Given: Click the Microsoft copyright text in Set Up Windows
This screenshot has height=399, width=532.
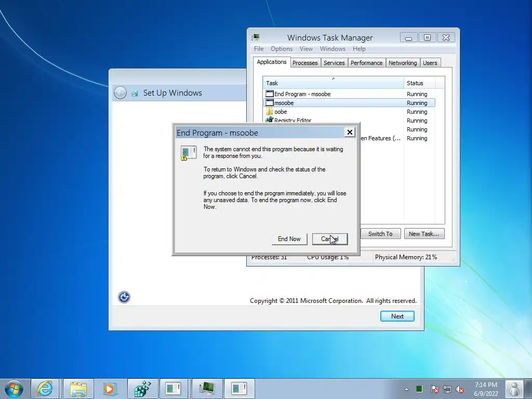Looking at the screenshot, I should 333,301.
